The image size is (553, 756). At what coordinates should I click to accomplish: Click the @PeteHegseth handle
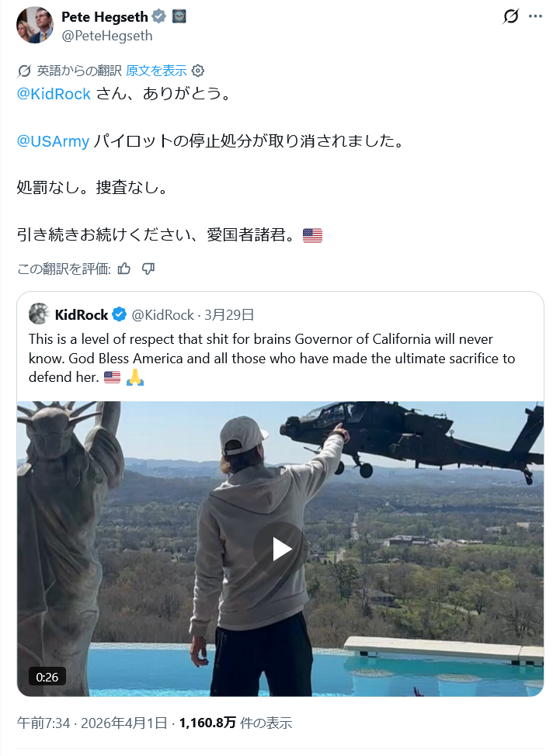[x=106, y=36]
